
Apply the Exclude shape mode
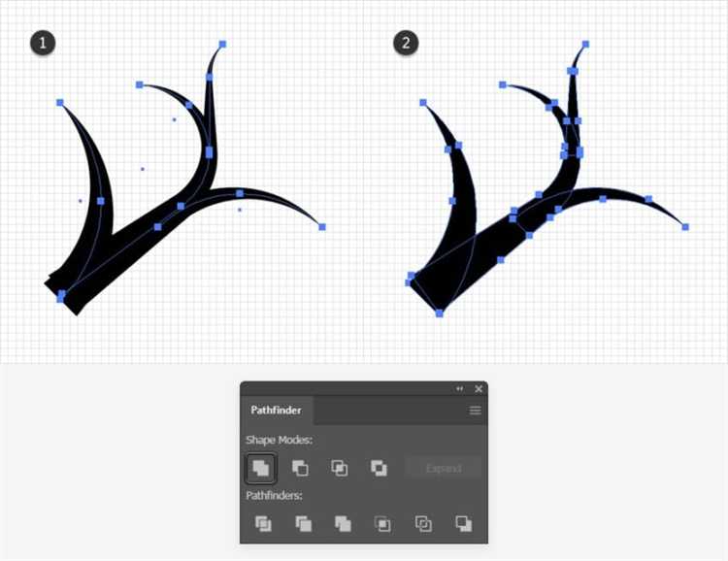[x=379, y=468]
